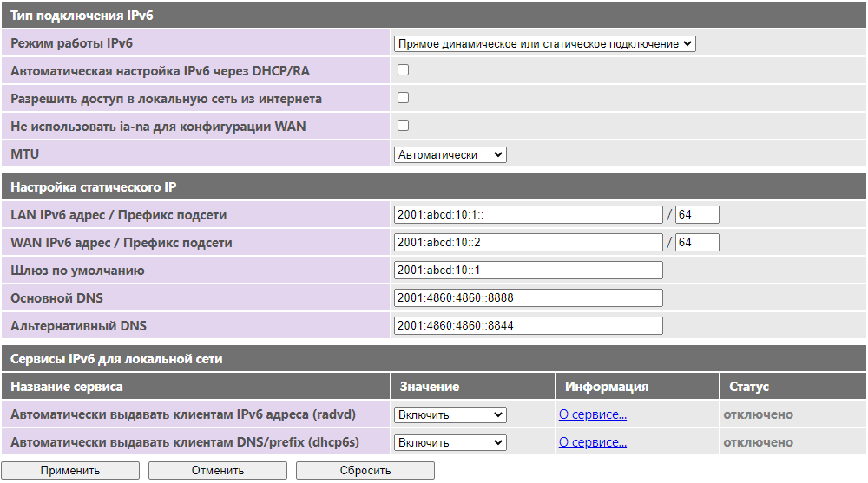Toggle the do not use ia-na checkbox
Viewport: 868px width, 483px height.
pos(403,126)
